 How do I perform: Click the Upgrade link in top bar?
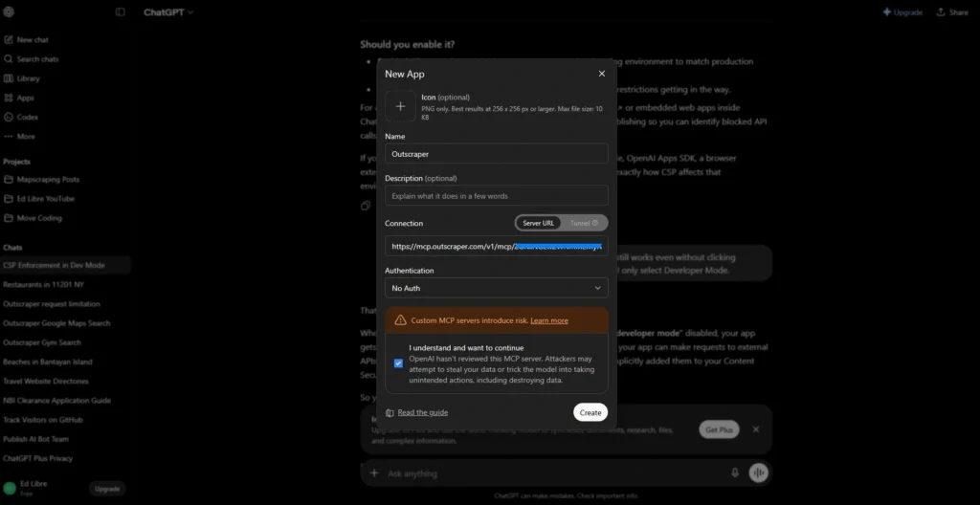click(x=902, y=11)
